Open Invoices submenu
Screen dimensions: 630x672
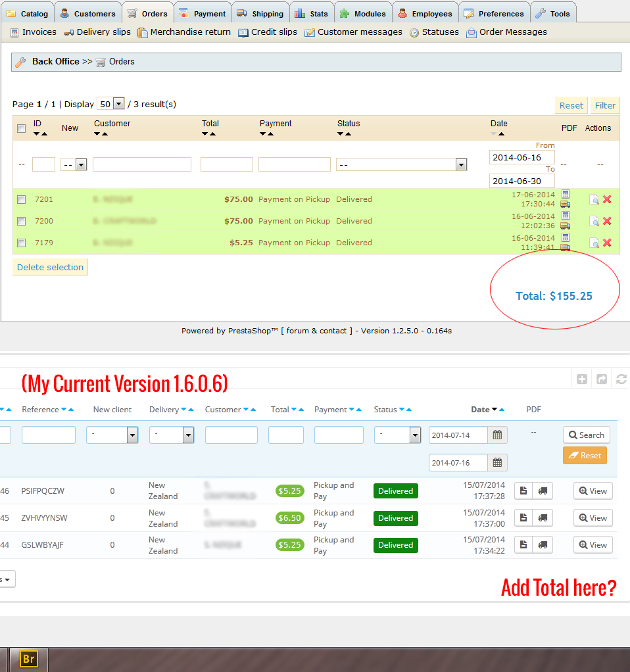[34, 32]
